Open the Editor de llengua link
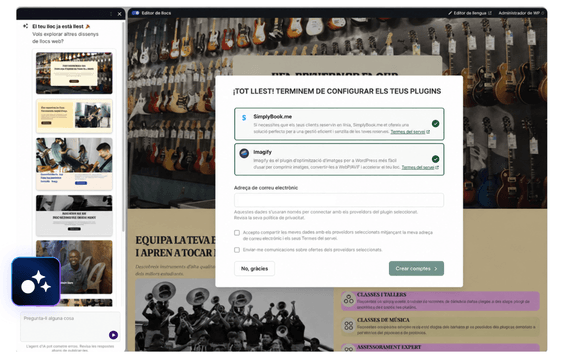Viewport: 563px width, 360px height. pyautogui.click(x=470, y=13)
